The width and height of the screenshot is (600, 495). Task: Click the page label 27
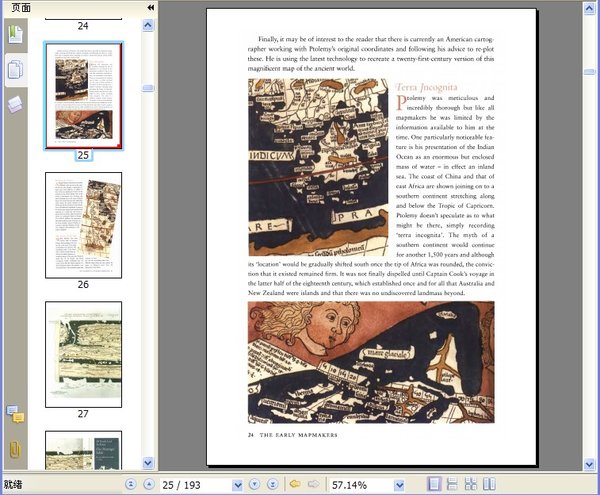tap(83, 414)
